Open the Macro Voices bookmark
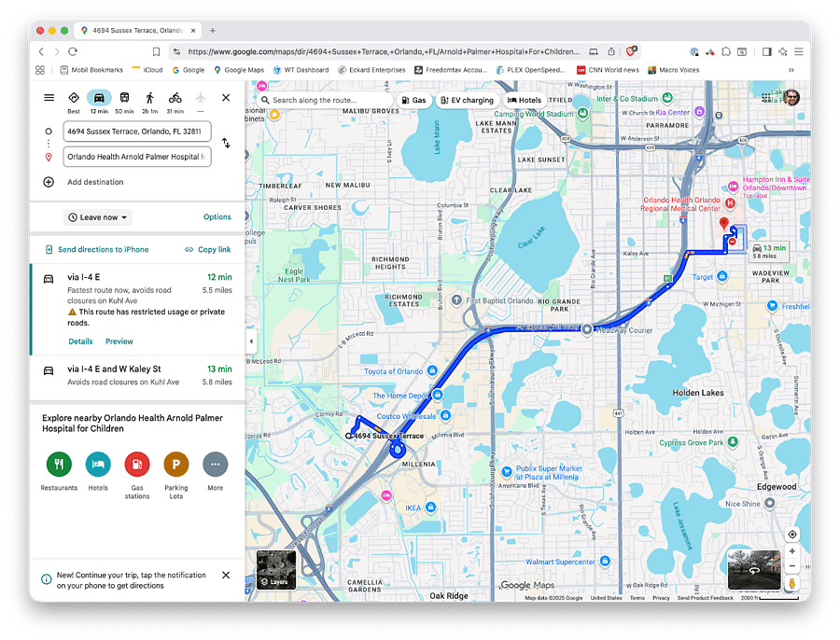 coord(674,70)
